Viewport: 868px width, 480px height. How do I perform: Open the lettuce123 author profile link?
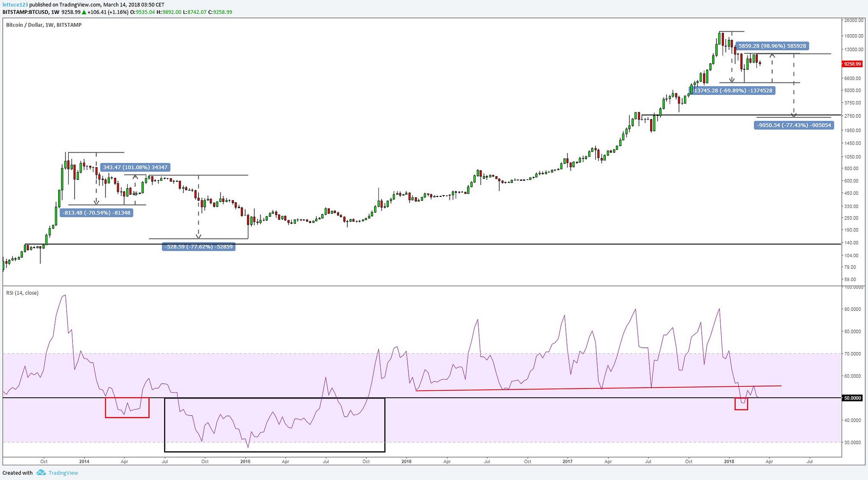pos(15,5)
